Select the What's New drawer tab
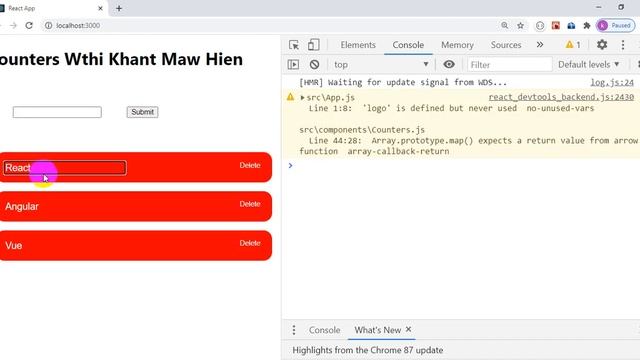The width and height of the screenshot is (640, 360). pyautogui.click(x=378, y=330)
